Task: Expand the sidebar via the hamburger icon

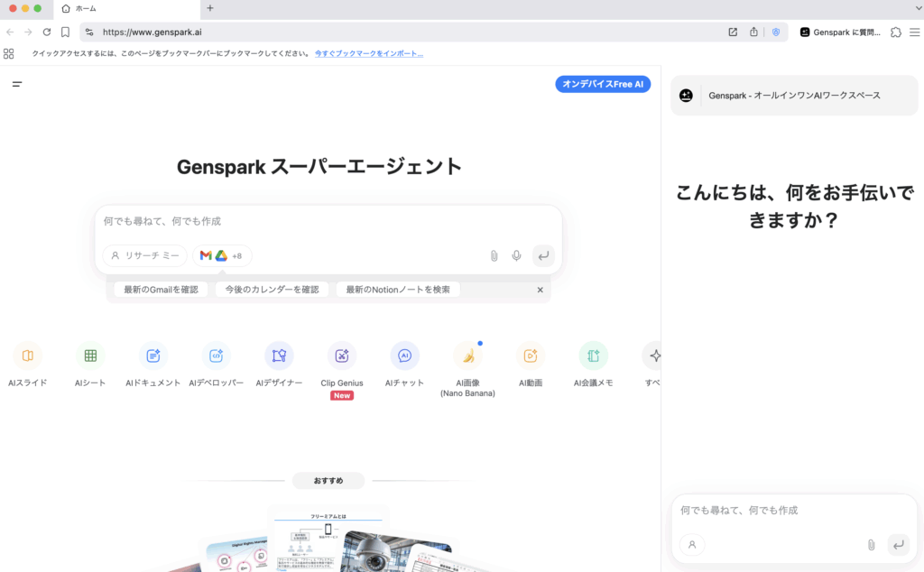Action: coord(15,83)
